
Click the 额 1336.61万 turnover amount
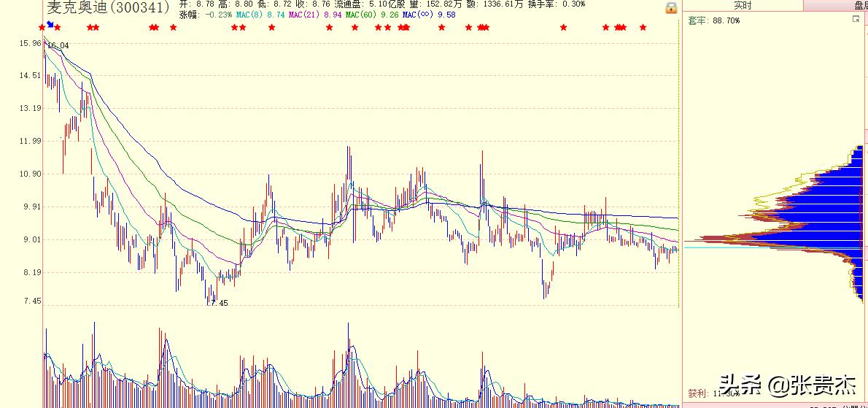pyautogui.click(x=494, y=4)
